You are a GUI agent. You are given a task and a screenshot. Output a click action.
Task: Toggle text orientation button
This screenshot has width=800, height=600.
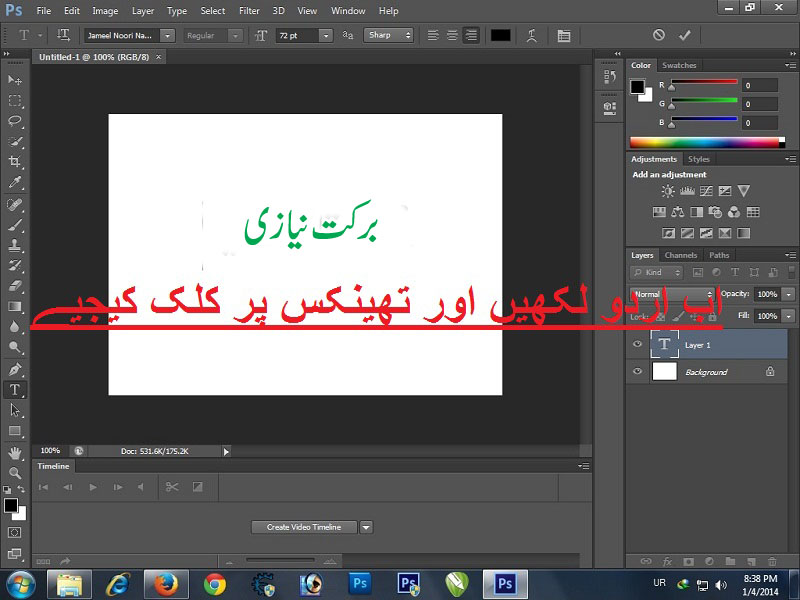pos(63,35)
